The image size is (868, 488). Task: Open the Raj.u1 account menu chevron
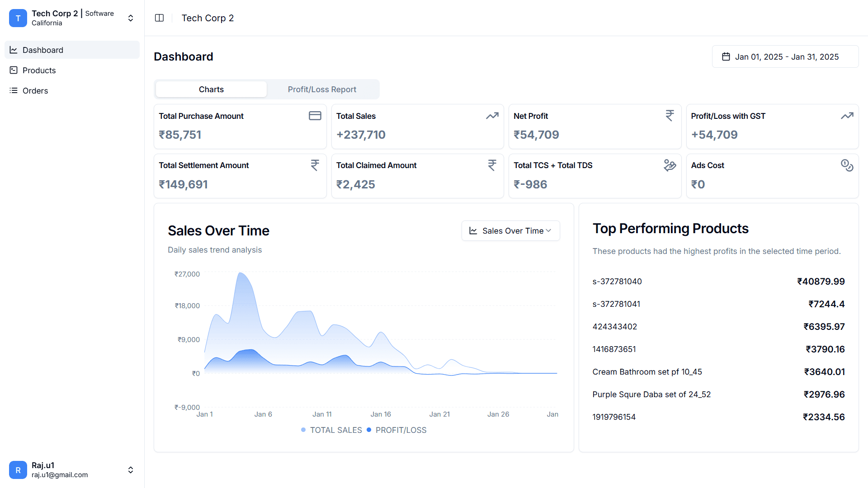[131, 470]
